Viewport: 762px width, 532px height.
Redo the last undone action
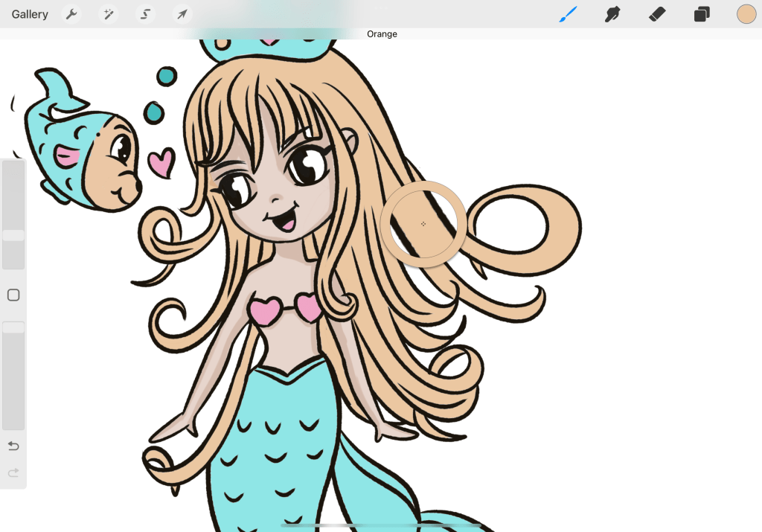pos(13,472)
